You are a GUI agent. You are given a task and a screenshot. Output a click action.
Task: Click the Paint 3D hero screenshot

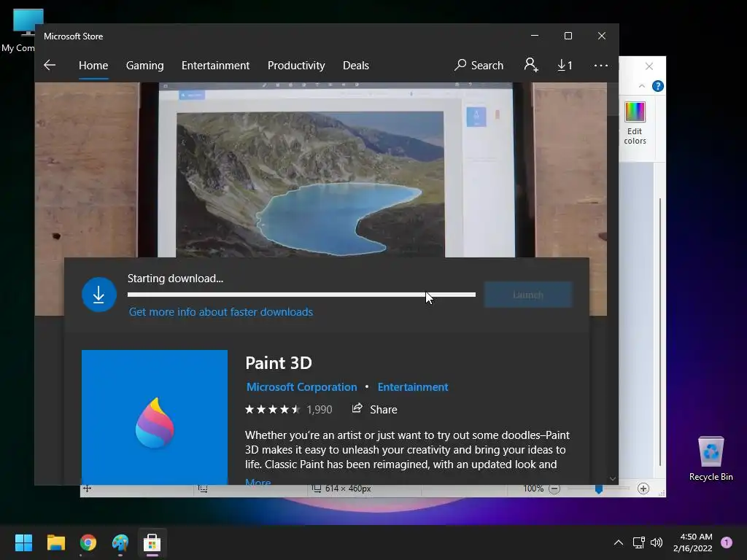[x=321, y=170]
